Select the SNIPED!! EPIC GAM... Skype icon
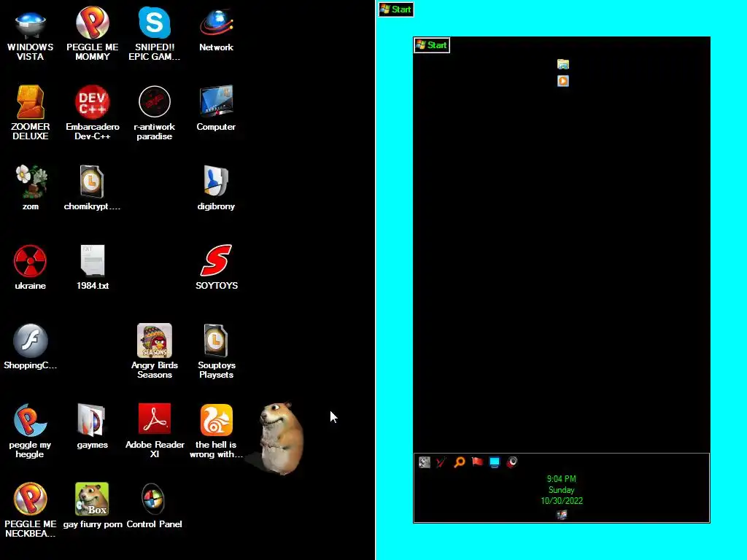 155,34
